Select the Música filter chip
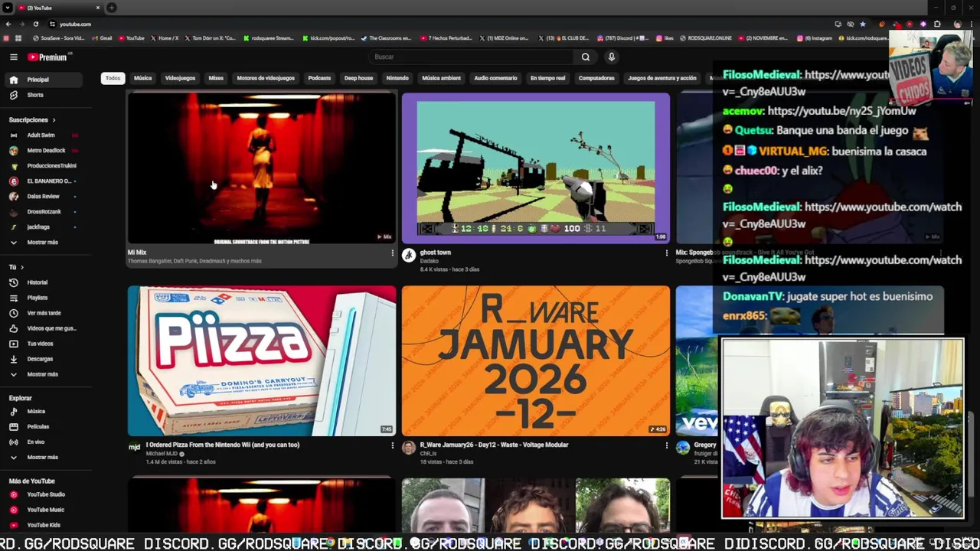The height and width of the screenshot is (551, 980). tap(142, 78)
